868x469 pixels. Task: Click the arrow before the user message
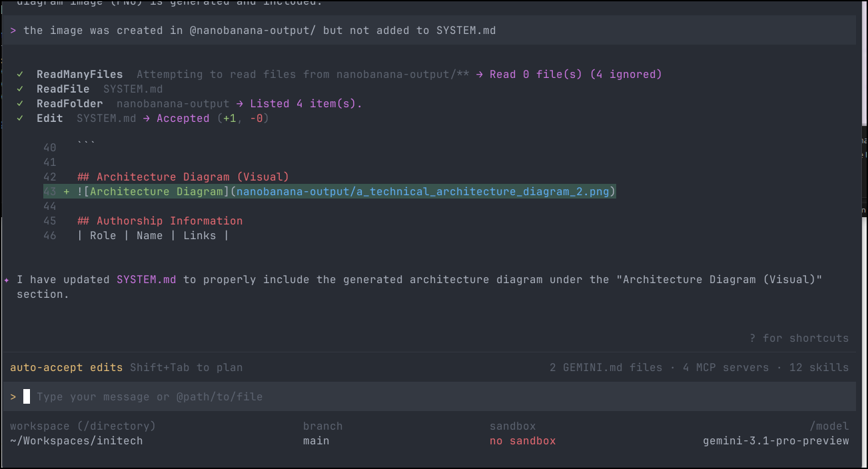(13, 31)
